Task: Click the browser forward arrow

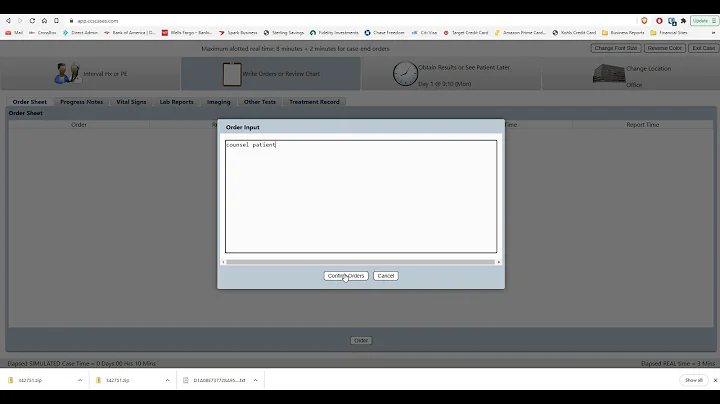Action: click(20, 21)
